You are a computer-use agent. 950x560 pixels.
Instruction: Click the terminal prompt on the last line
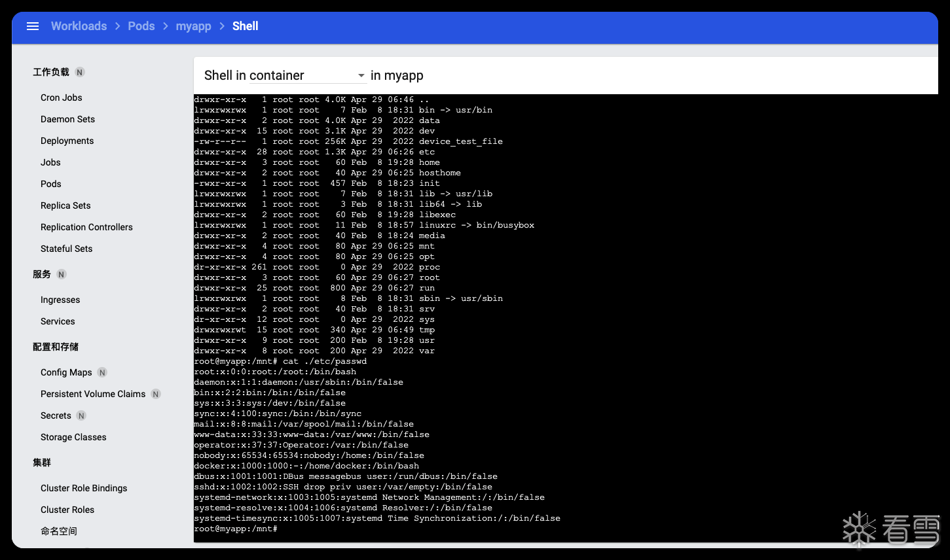coord(236,529)
